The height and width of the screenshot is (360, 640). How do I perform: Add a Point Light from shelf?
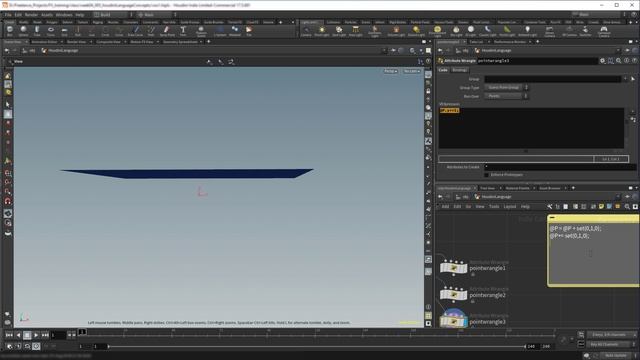[322, 31]
